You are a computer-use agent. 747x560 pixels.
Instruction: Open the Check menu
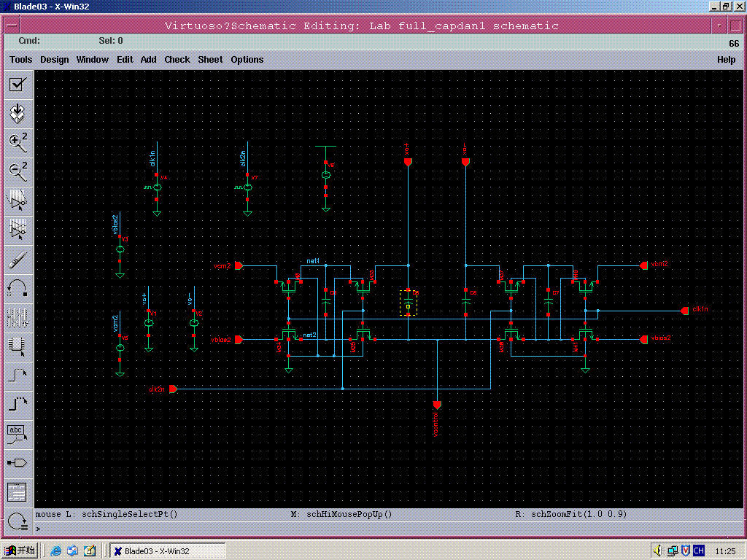coord(177,60)
